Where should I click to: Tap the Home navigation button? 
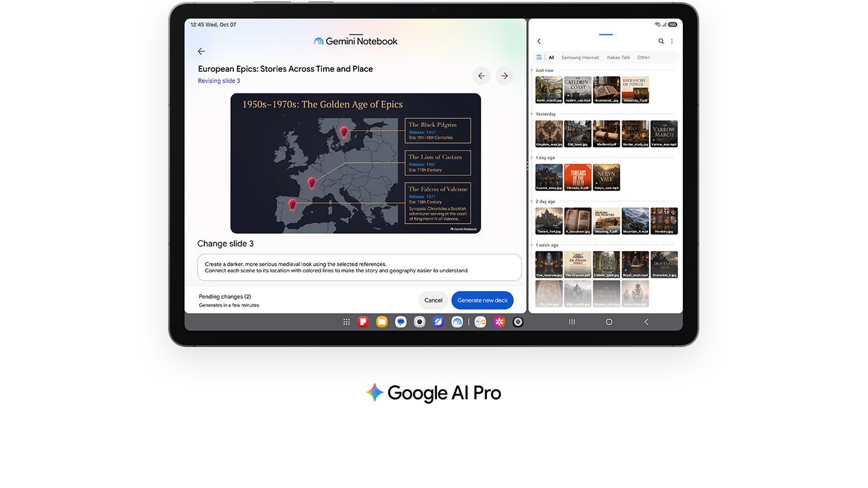(x=609, y=322)
